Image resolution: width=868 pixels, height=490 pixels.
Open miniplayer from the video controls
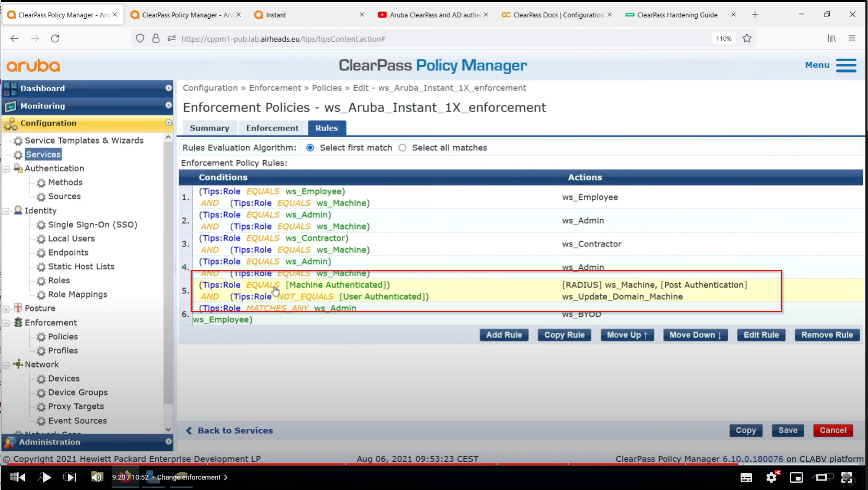tap(796, 477)
